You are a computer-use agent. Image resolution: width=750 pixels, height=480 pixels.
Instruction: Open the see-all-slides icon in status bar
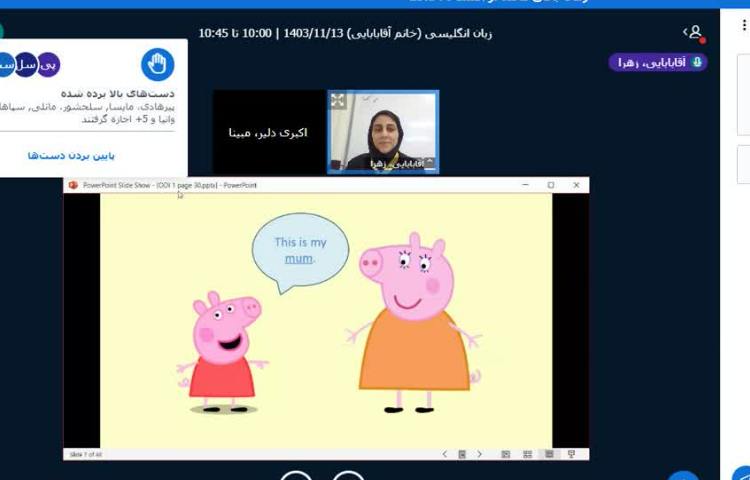[462, 454]
